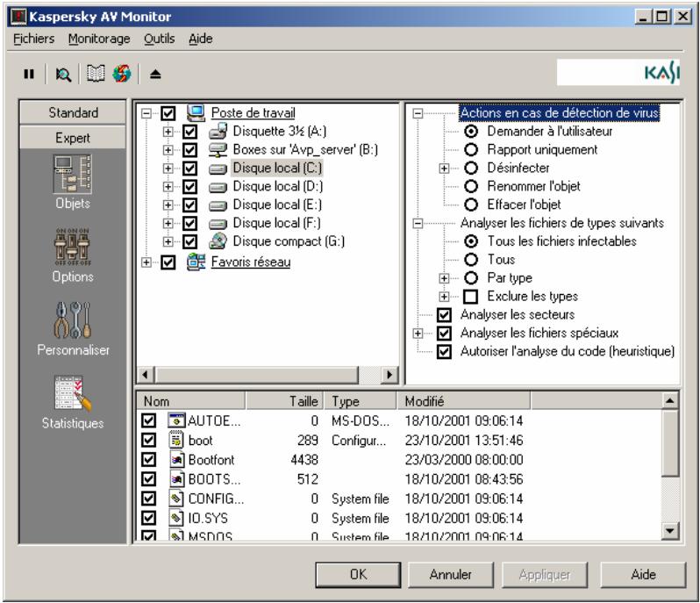Open the Options sliders sidebar icon
The height and width of the screenshot is (603, 700).
pyautogui.click(x=73, y=247)
